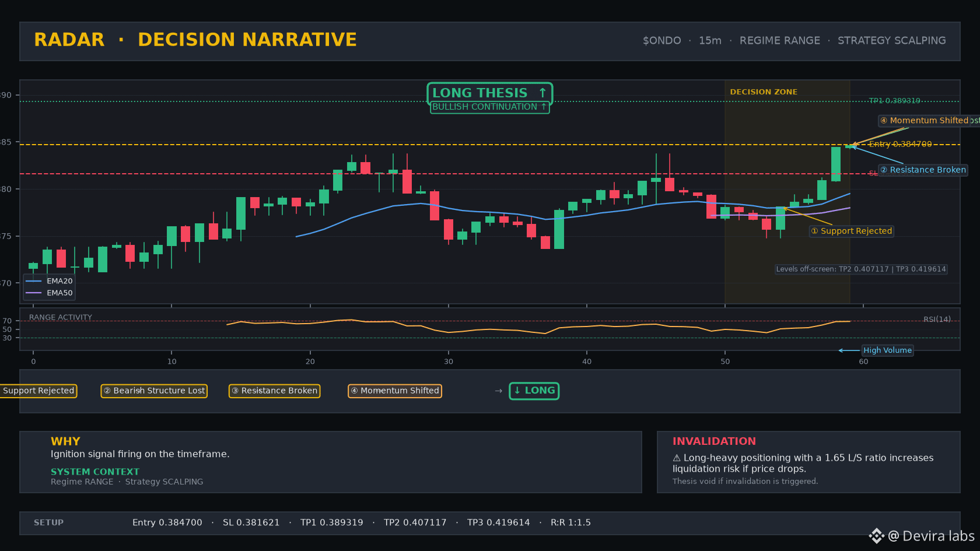This screenshot has height=551, width=980.
Task: Click the off-screen levels TP2 TP3 note
Action: point(861,269)
